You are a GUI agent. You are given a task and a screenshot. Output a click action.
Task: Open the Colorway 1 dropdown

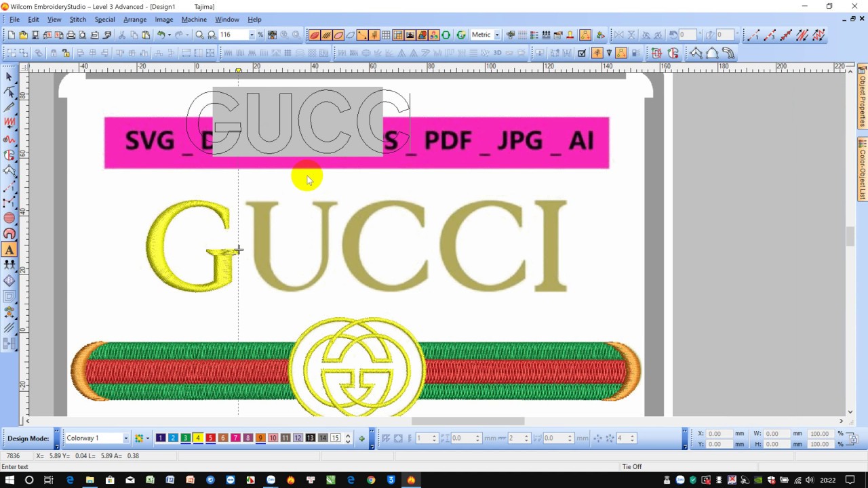(x=125, y=439)
